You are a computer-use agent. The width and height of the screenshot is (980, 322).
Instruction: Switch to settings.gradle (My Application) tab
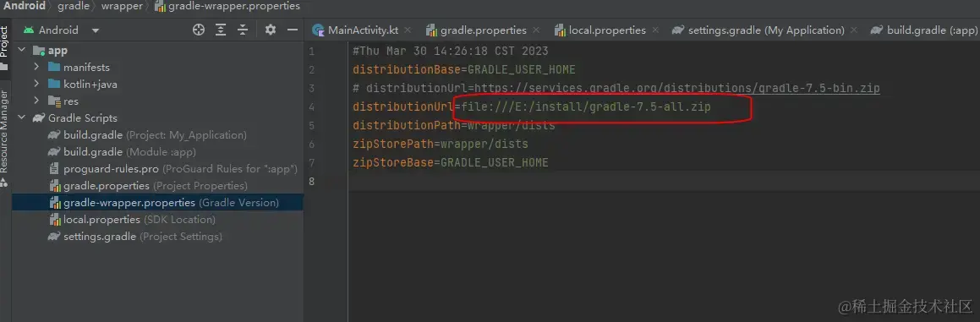click(766, 30)
